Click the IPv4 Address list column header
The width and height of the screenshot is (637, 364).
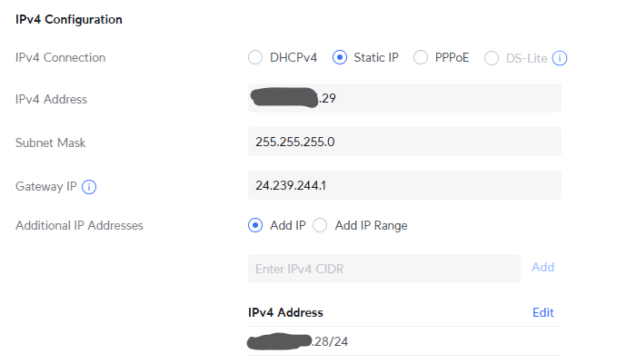[285, 312]
